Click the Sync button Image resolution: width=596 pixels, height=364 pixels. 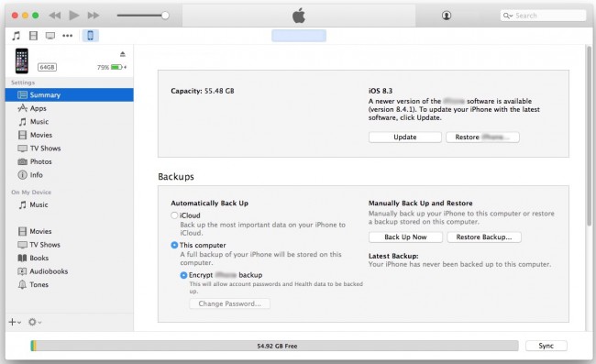click(546, 346)
